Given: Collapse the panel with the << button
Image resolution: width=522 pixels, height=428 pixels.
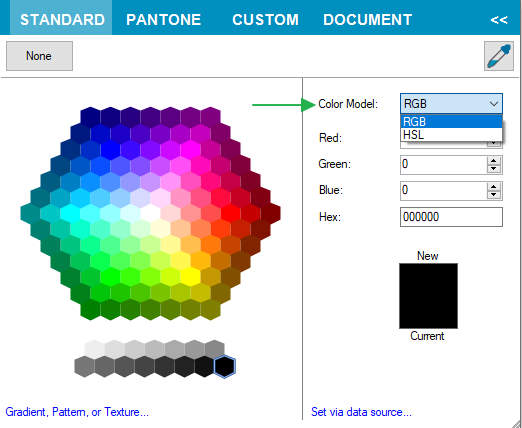Looking at the screenshot, I should [x=499, y=20].
